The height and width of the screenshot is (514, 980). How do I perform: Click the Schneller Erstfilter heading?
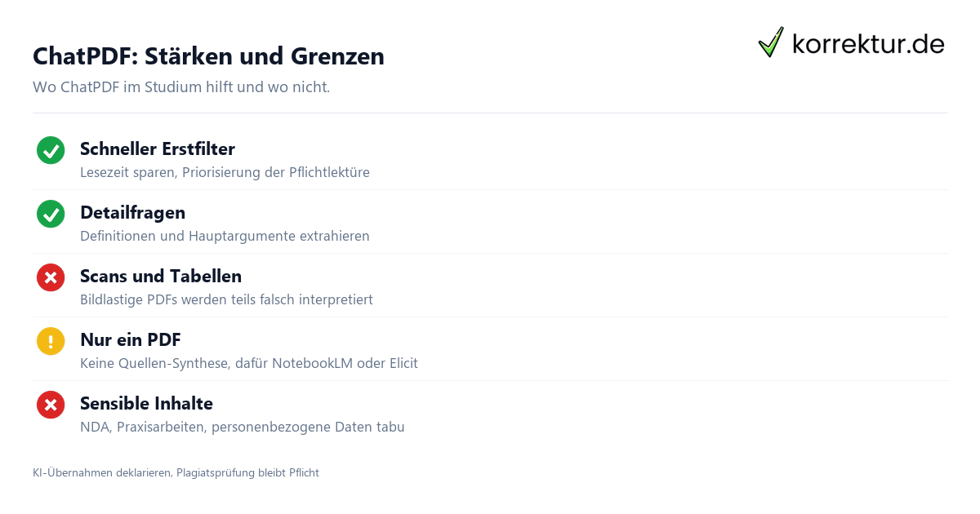pos(158,148)
